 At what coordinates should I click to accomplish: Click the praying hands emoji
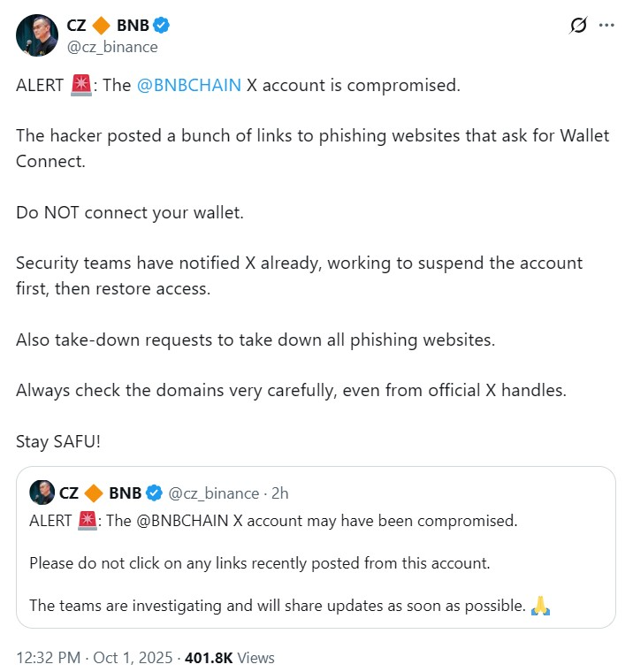pyautogui.click(x=540, y=606)
